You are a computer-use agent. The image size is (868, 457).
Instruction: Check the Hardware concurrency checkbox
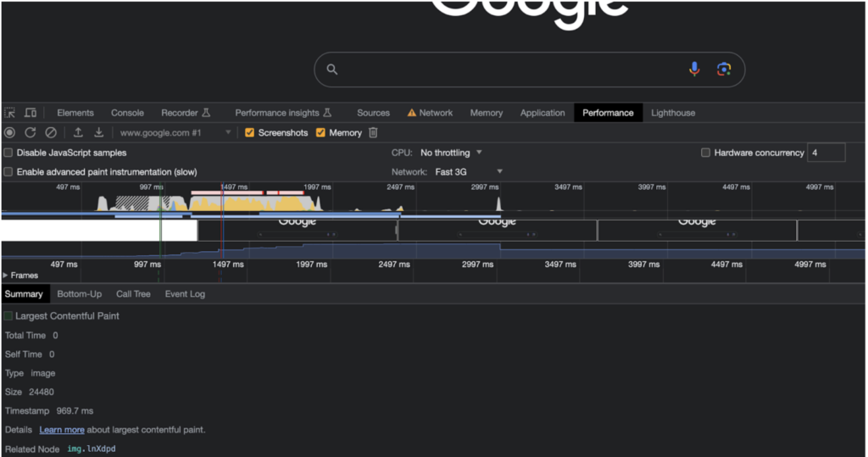click(705, 153)
